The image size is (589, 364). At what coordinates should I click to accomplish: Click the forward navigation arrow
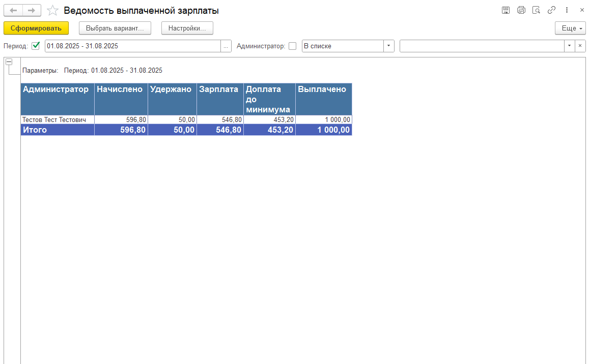(x=32, y=10)
